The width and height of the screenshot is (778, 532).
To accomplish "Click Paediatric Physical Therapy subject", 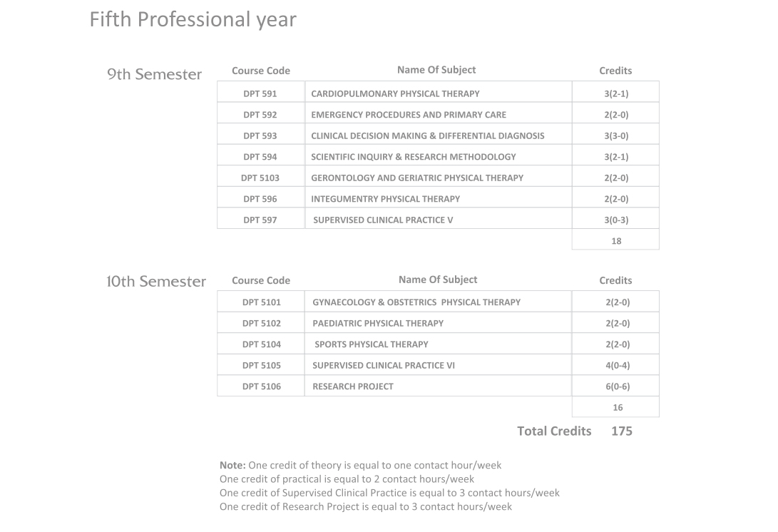I will (377, 323).
